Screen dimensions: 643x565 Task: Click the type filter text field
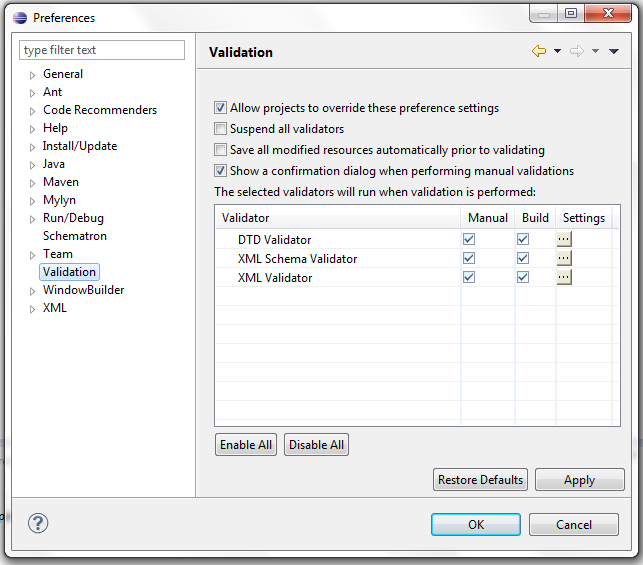(x=102, y=50)
